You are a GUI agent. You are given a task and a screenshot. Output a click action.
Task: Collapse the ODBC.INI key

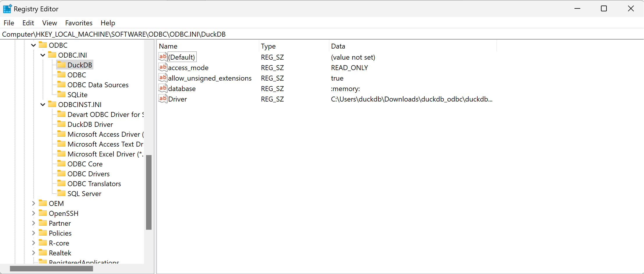point(42,55)
